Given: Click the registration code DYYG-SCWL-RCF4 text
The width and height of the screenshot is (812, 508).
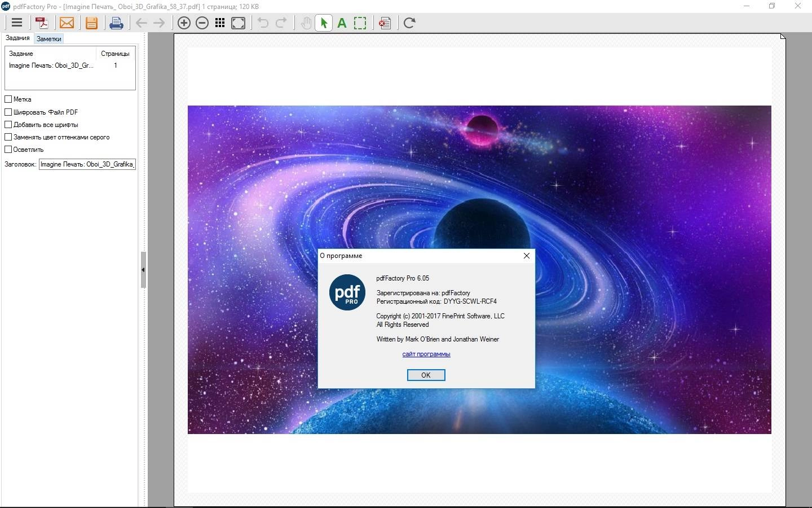Looking at the screenshot, I should coord(470,301).
